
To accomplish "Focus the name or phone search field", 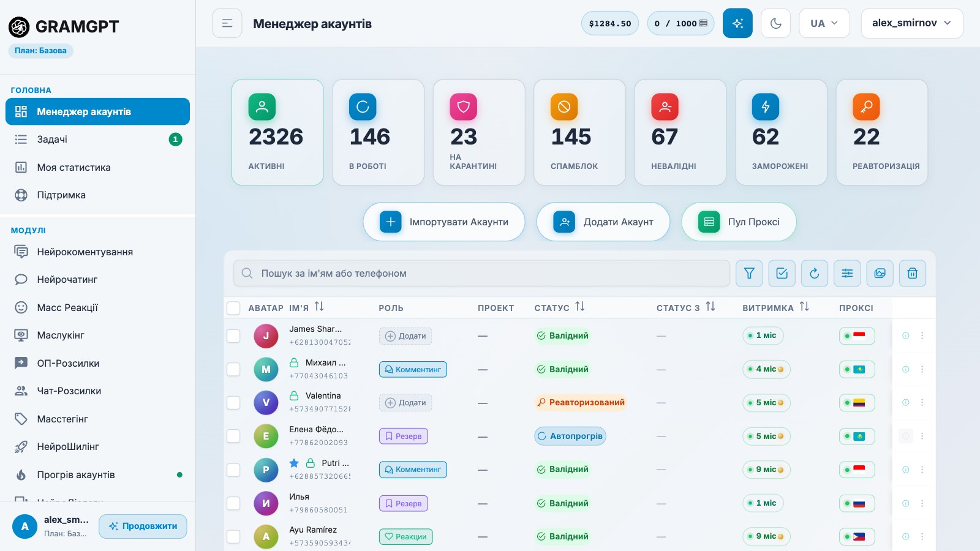I will coord(481,273).
